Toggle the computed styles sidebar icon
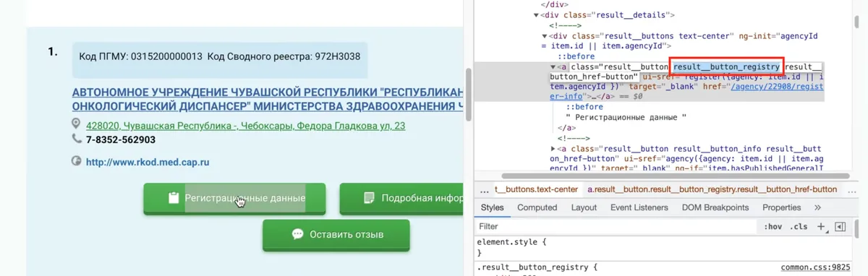Screen dimensions: 868x276 840,226
